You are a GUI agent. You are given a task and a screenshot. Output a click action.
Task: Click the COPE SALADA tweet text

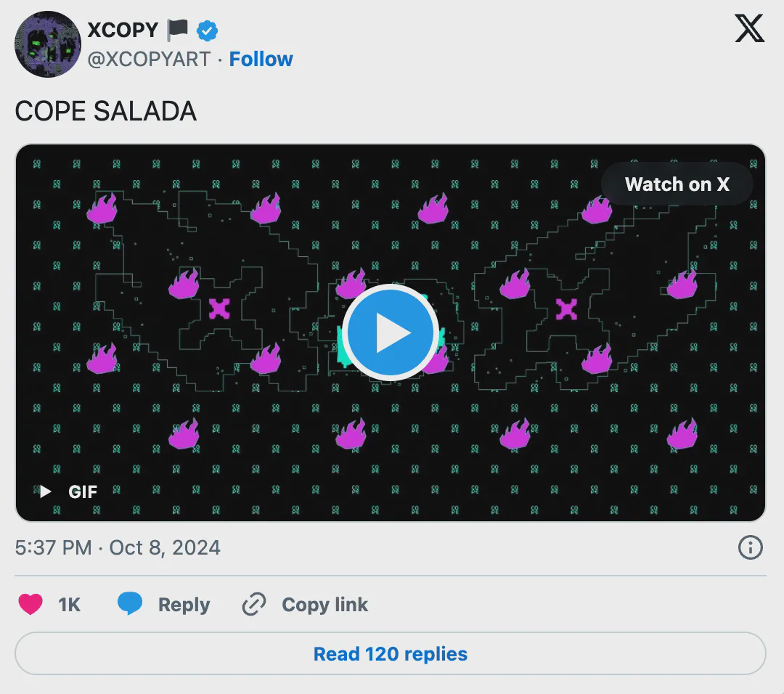[106, 111]
